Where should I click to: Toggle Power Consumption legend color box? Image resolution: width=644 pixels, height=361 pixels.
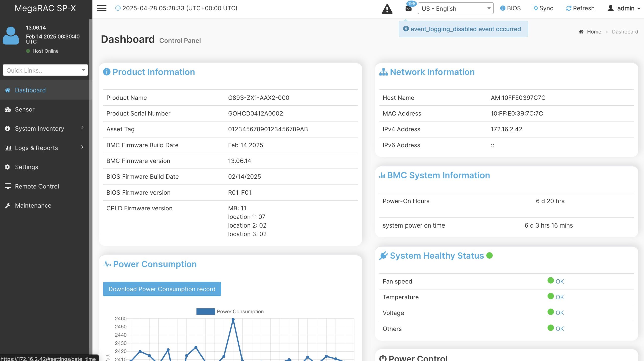coord(206,311)
